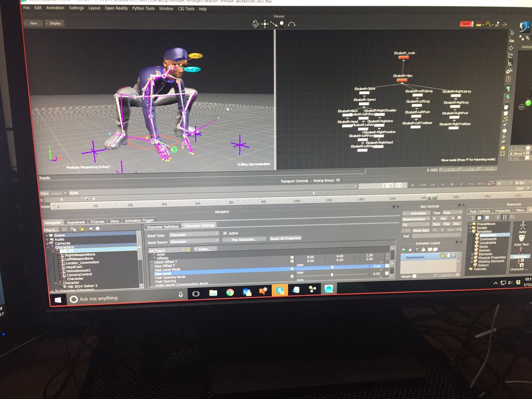Expand the PrevisMoves folder in Resources

[471, 224]
